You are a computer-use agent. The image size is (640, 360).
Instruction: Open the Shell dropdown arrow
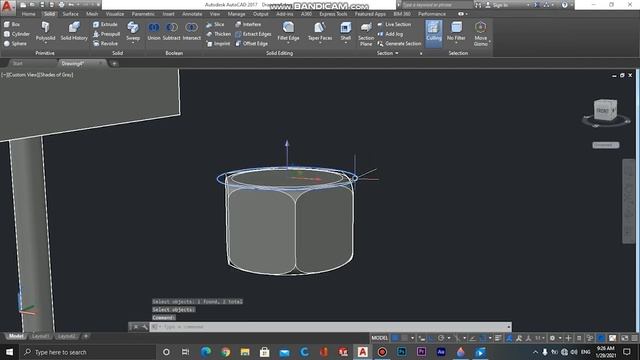(345, 42)
